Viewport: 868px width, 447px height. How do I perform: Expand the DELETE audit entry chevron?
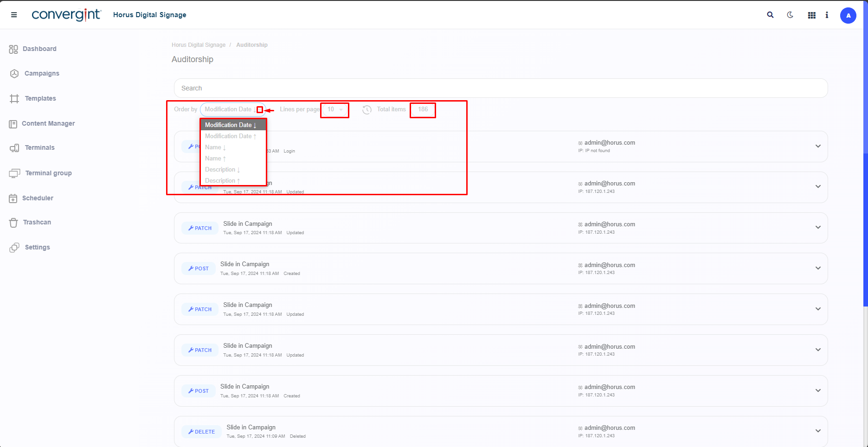(818, 431)
